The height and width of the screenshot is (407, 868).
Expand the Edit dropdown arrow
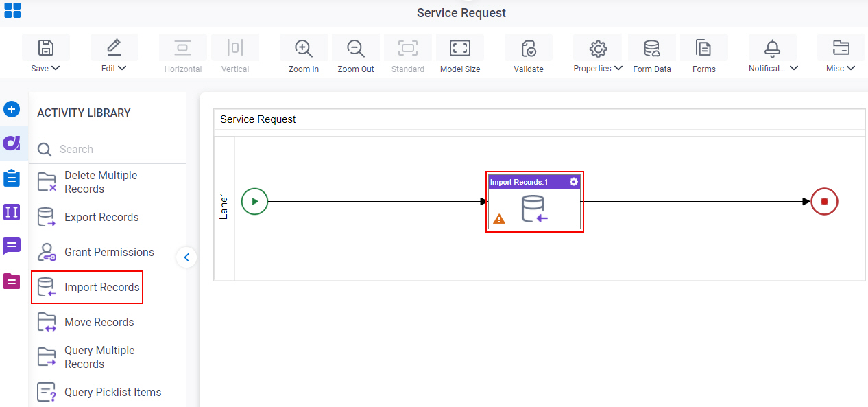pyautogui.click(x=122, y=68)
